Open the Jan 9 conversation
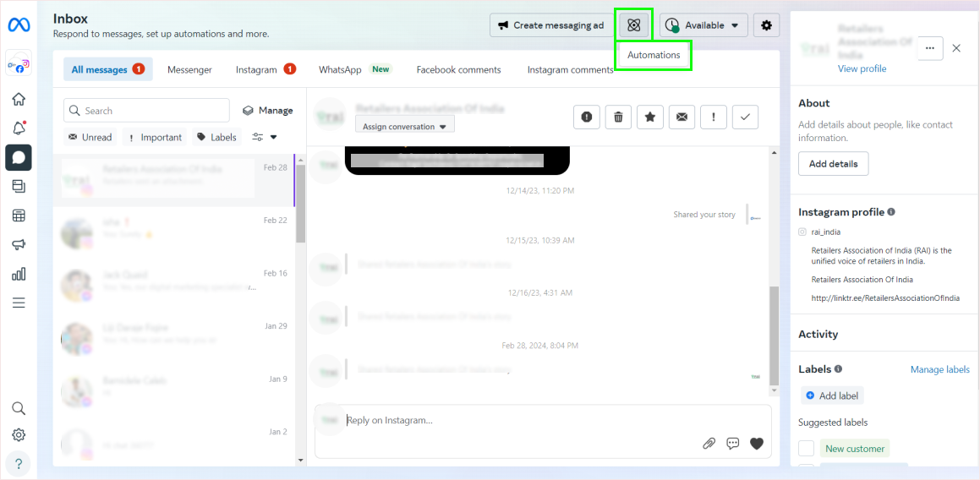Viewport: 980px width, 480px height. (174, 390)
